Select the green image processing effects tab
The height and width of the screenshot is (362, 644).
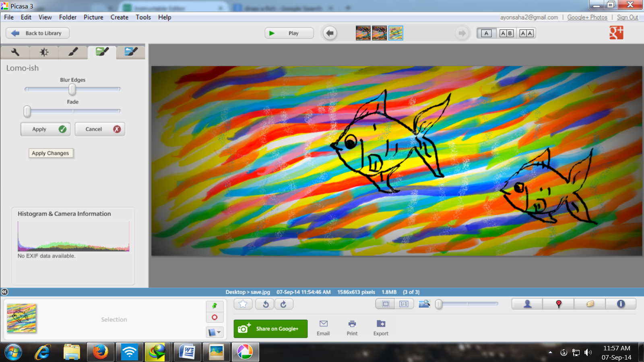102,52
